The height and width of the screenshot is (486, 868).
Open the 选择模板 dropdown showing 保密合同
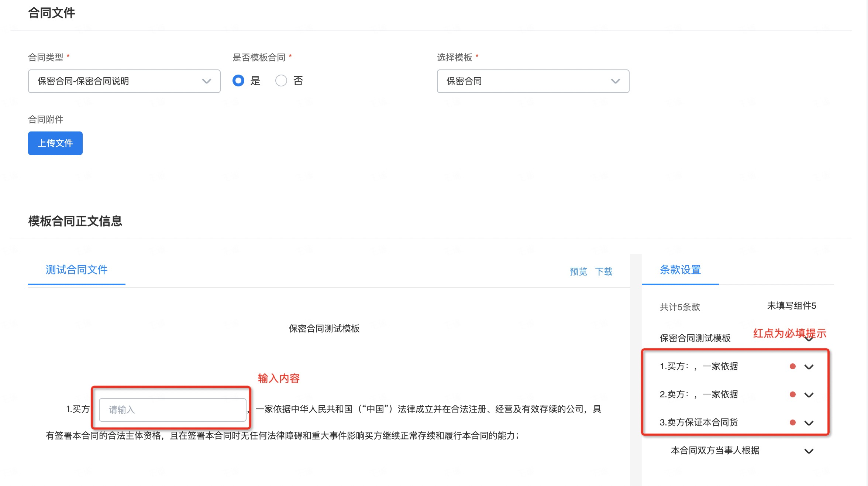(x=533, y=81)
